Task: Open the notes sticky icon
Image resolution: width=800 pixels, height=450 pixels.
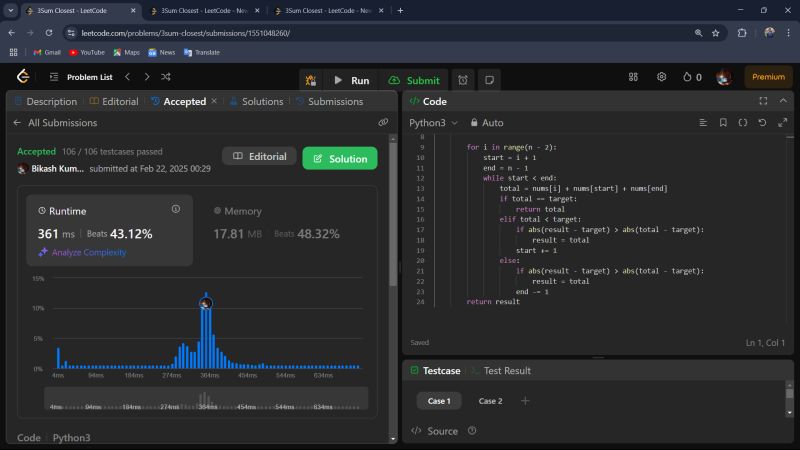Action: (x=490, y=79)
